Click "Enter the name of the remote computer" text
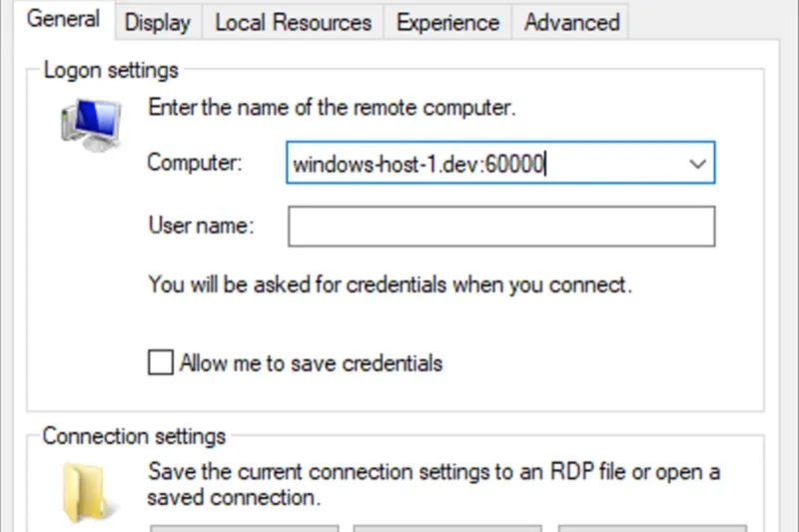799x532 pixels. pyautogui.click(x=332, y=108)
